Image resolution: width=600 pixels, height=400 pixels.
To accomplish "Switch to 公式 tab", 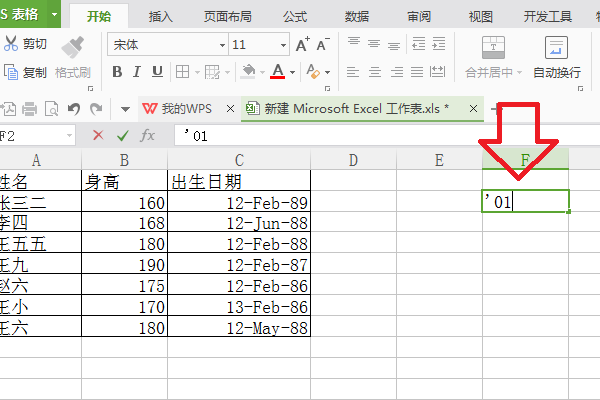I will coord(295,16).
